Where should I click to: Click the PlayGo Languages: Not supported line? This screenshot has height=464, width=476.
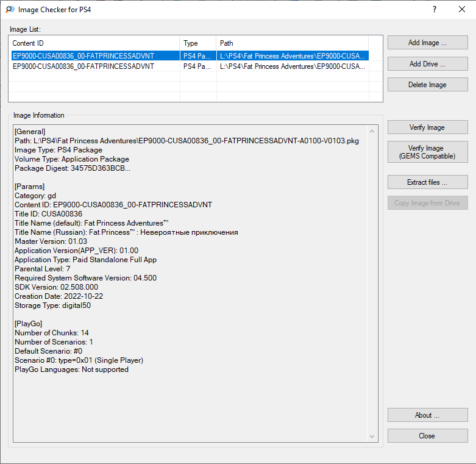coord(72,369)
